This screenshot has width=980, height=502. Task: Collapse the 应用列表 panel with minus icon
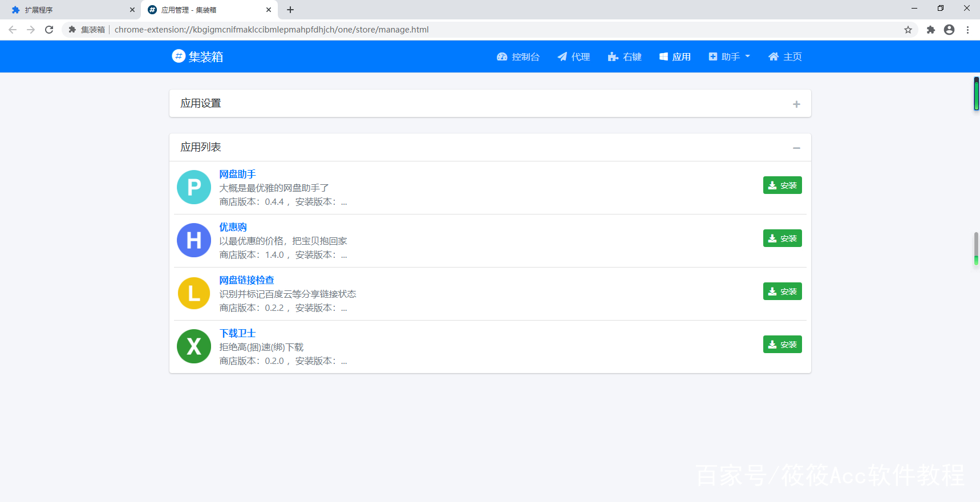coord(796,148)
